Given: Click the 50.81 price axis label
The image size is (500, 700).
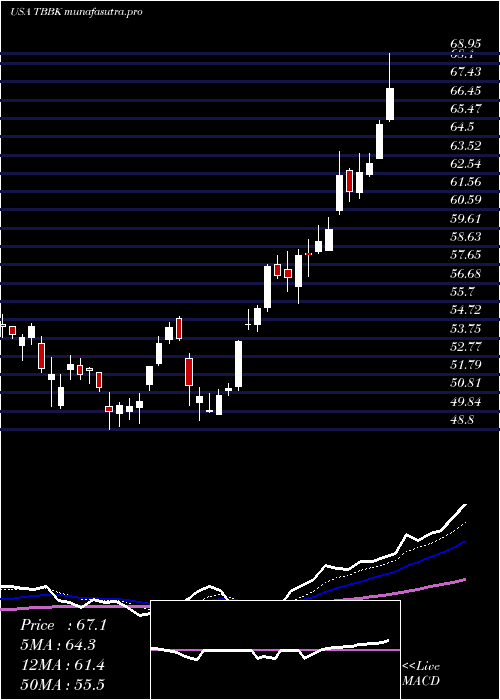Looking at the screenshot, I should coord(466,383).
